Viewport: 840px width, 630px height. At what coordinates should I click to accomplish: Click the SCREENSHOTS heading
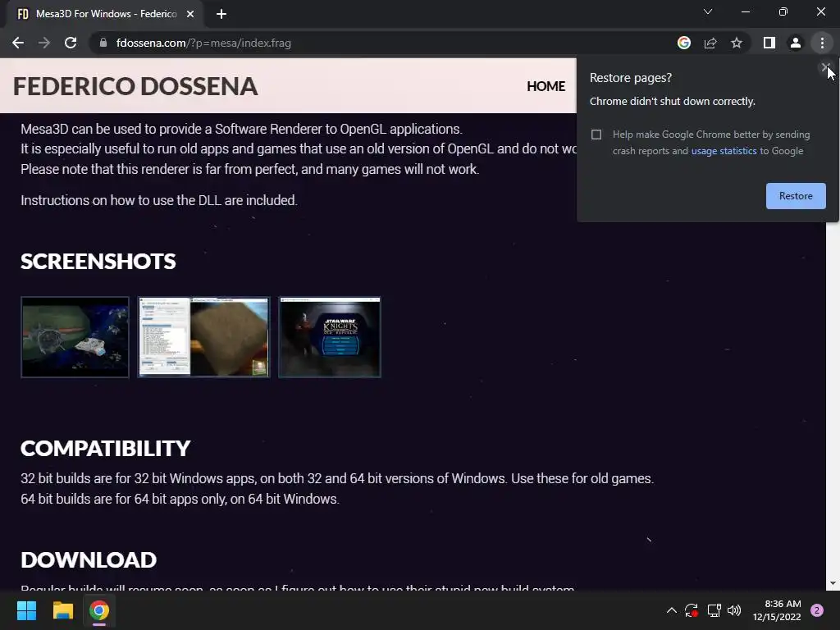click(98, 262)
